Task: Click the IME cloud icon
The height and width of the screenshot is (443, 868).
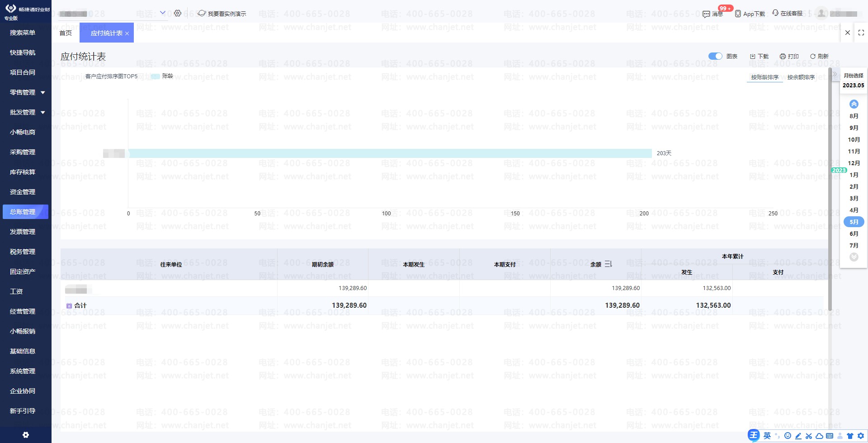Action: (819, 436)
